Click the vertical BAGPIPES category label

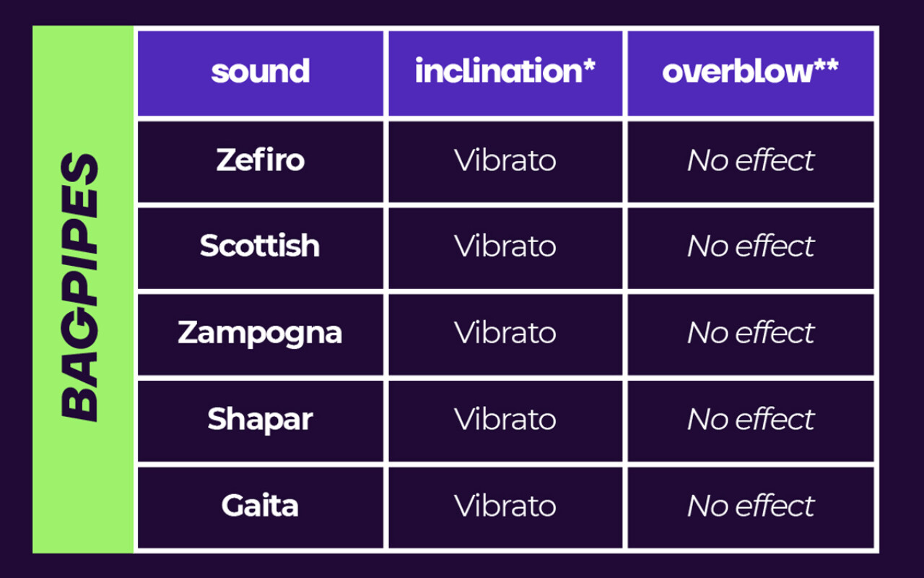click(x=79, y=287)
